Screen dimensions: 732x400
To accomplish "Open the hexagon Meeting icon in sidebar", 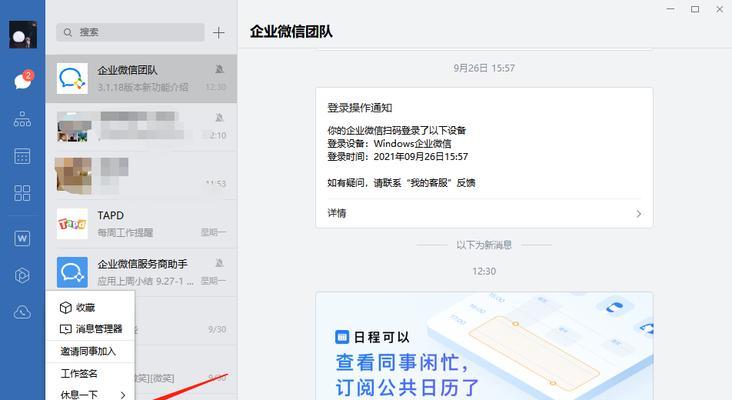I will tap(22, 275).
